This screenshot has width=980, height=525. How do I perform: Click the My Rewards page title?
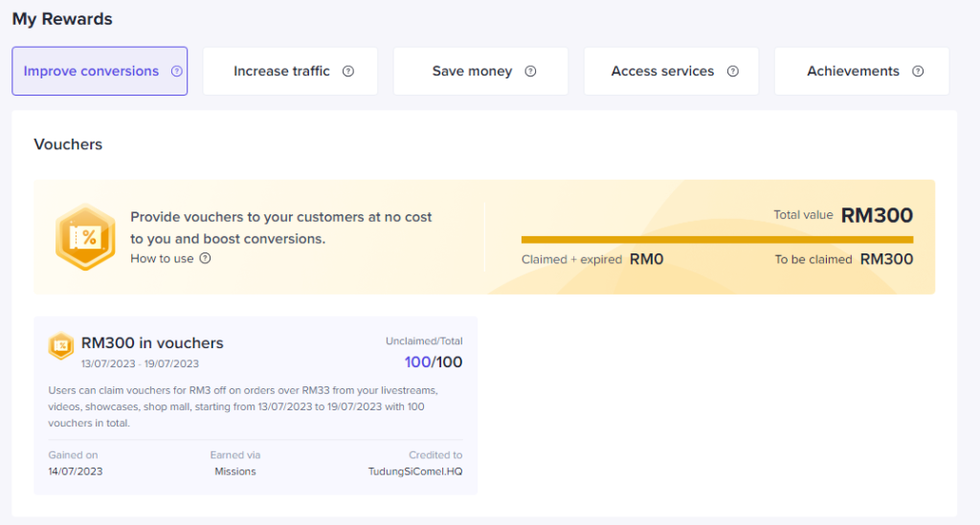click(62, 19)
